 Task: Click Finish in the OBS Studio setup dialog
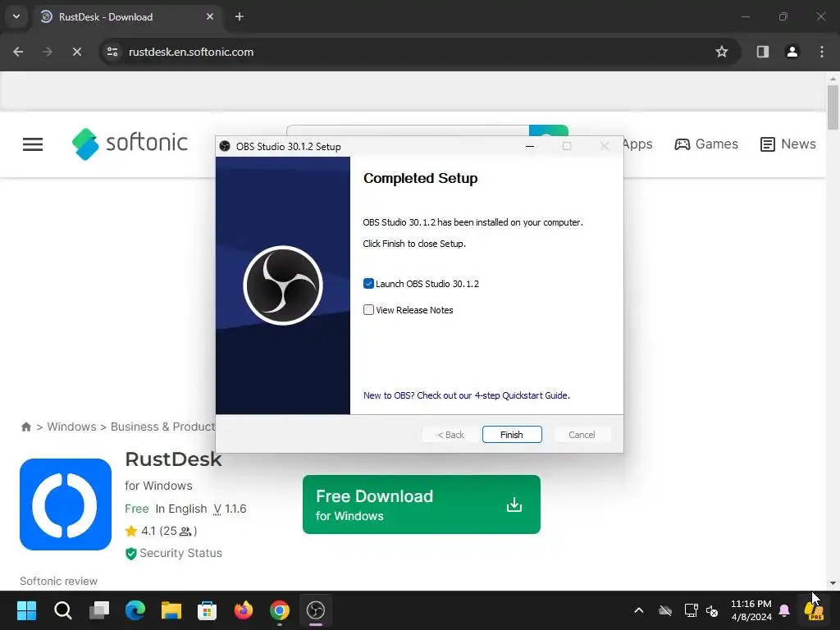click(512, 435)
